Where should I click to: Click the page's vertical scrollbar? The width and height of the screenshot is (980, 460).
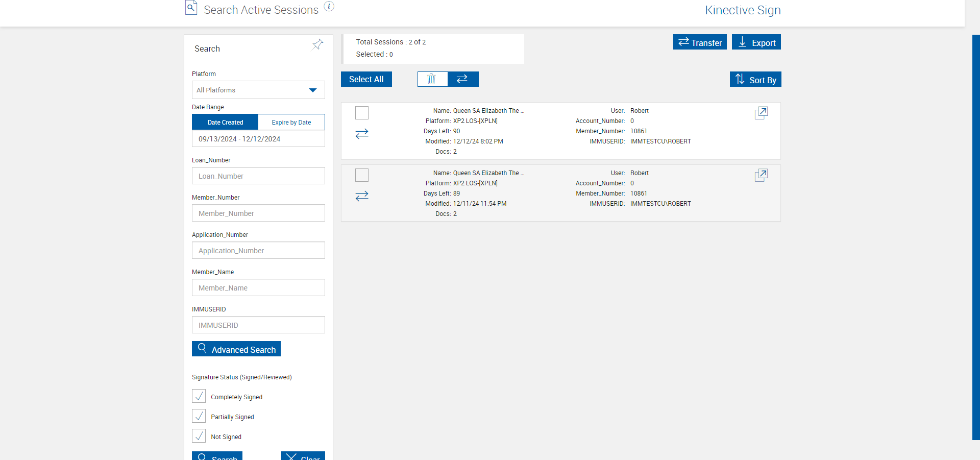[x=976, y=235]
